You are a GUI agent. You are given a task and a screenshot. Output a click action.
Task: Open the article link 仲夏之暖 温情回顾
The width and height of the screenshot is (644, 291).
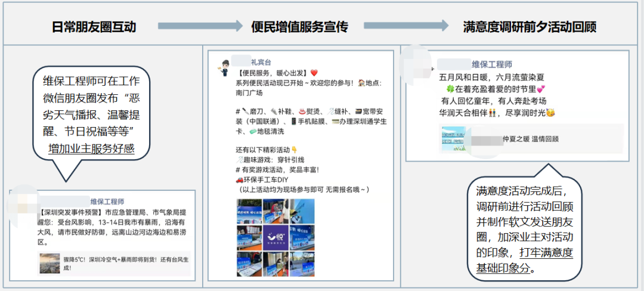[x=531, y=139]
